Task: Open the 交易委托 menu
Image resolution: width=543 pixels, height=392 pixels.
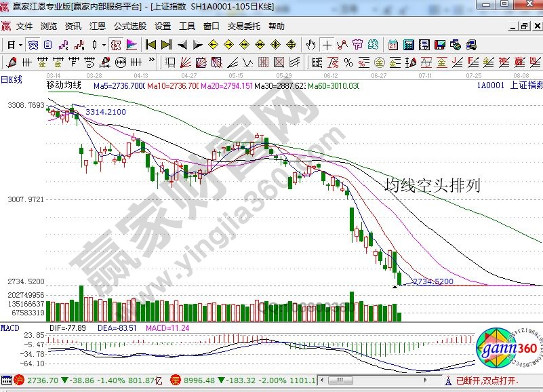Action: tap(243, 26)
